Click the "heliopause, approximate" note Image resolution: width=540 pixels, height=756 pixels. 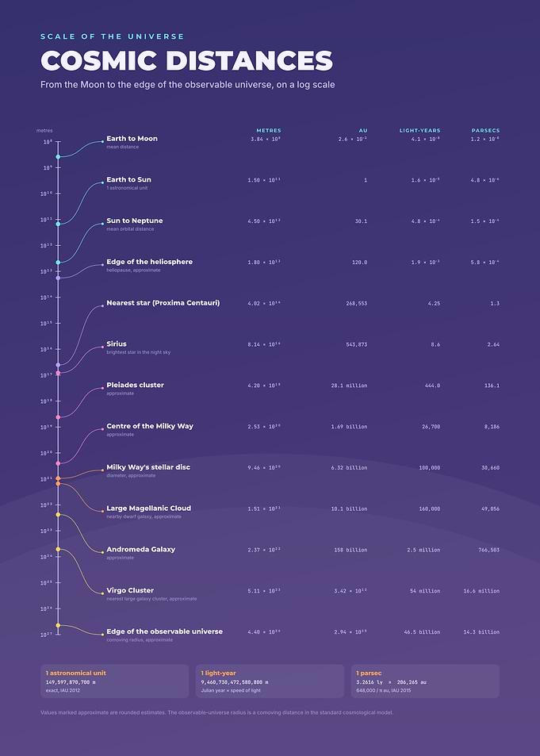click(x=133, y=270)
